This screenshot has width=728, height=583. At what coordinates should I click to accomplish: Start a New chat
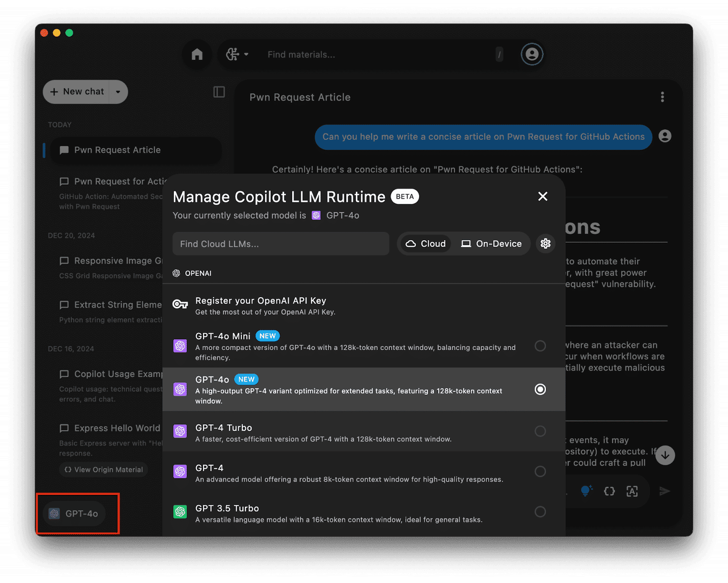[77, 91]
